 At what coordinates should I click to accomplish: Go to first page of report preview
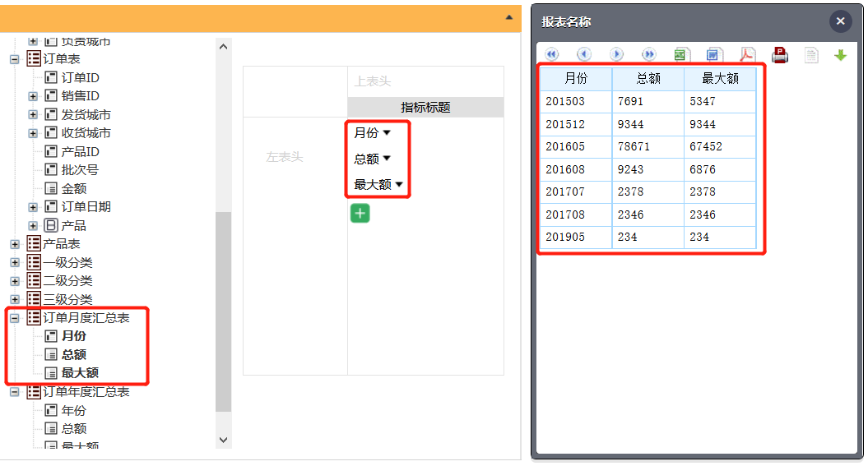(551, 54)
